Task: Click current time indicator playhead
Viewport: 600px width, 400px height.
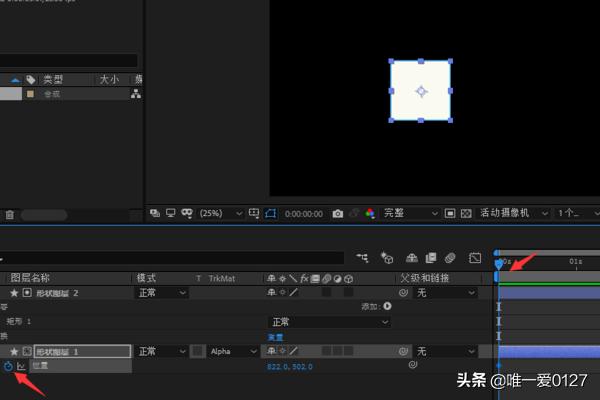Action: click(x=499, y=263)
